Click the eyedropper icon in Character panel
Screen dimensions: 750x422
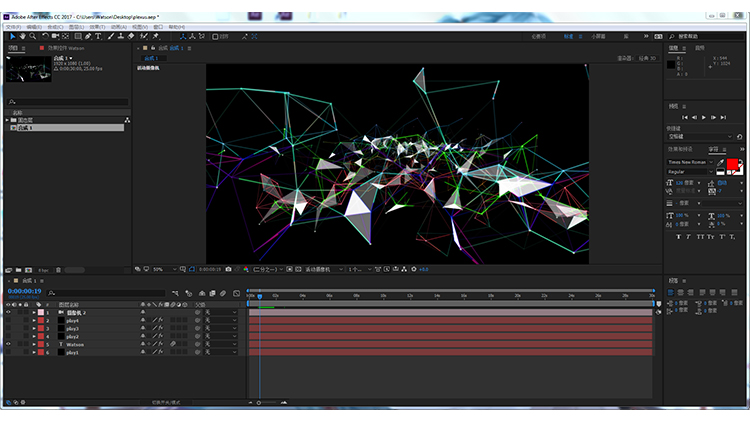pos(720,163)
